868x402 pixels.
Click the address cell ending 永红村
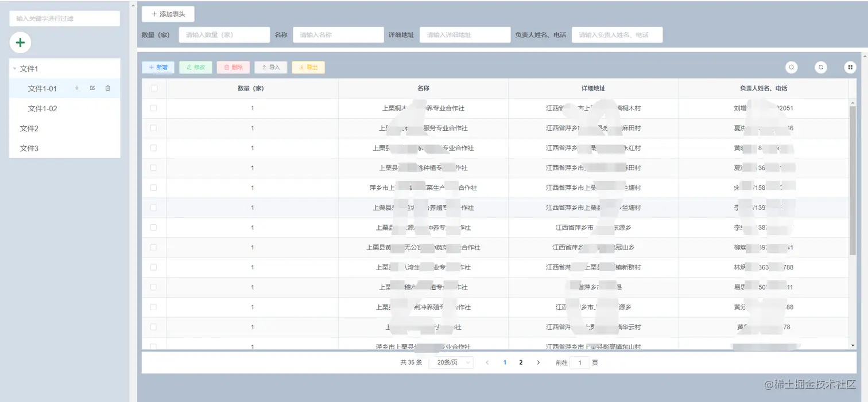tap(593, 148)
